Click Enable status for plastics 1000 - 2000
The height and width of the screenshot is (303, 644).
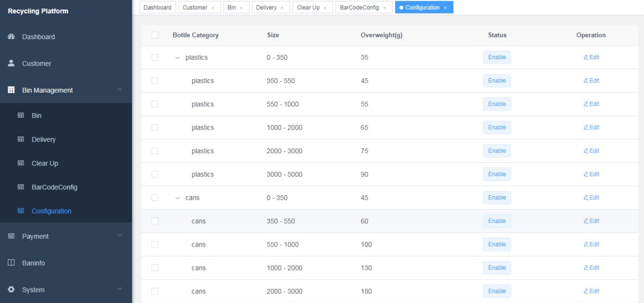pyautogui.click(x=497, y=127)
